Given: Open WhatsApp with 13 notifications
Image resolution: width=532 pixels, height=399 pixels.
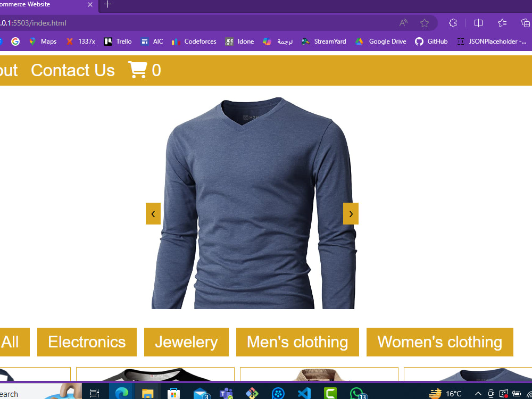Looking at the screenshot, I should pos(358,394).
